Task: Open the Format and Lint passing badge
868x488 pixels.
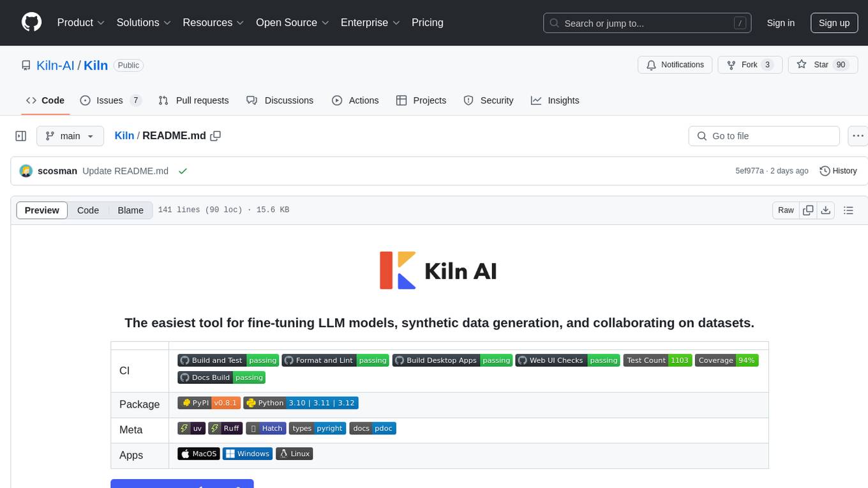Action: tap(336, 360)
